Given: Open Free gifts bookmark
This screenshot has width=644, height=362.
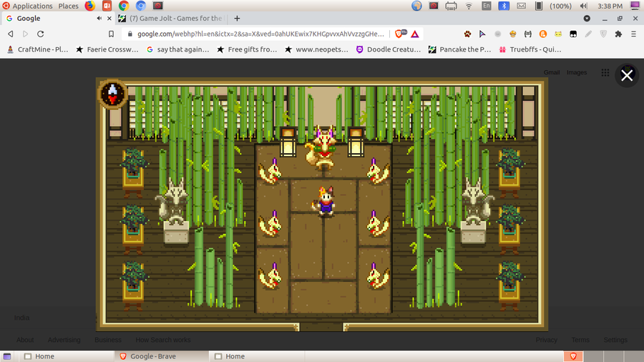Looking at the screenshot, I should coord(248,49).
